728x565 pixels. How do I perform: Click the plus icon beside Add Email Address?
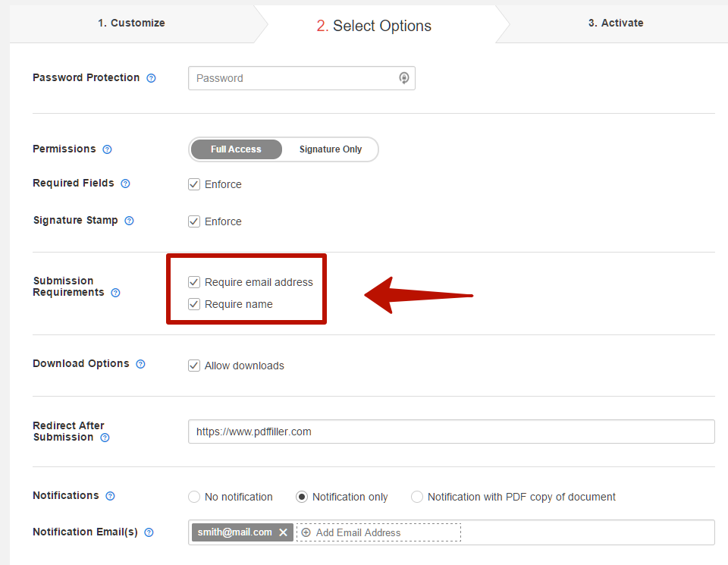pyautogui.click(x=306, y=532)
